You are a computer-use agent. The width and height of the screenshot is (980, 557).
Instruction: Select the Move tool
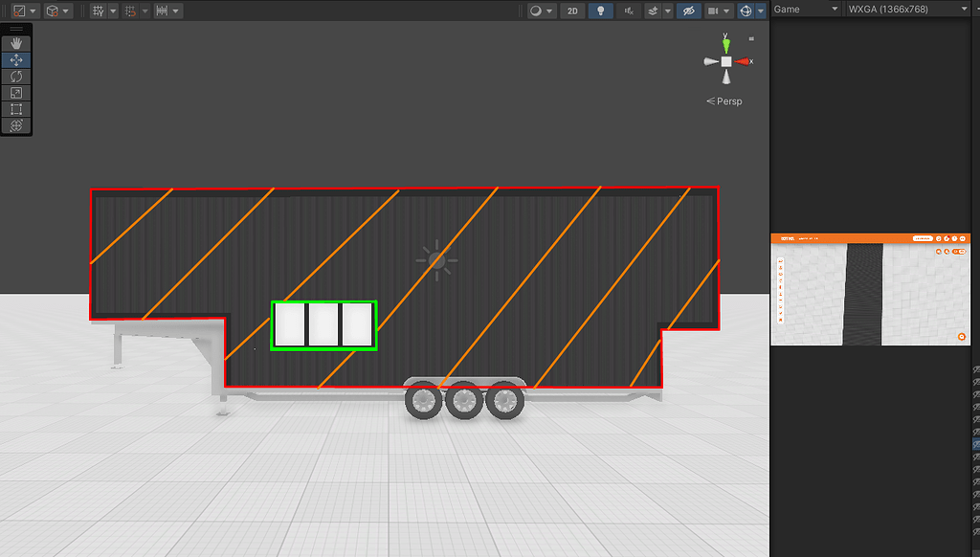15,59
